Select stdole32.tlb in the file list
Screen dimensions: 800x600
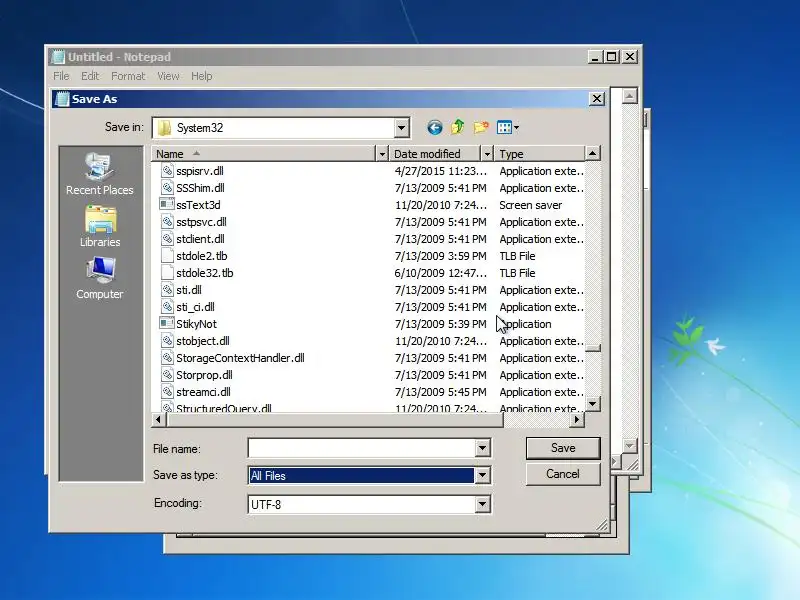204,273
